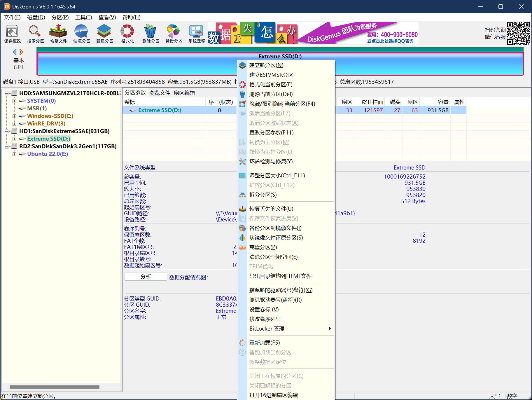This screenshot has height=400, width=532.
Task: Go to next disk with right arrow
Action: (21, 52)
